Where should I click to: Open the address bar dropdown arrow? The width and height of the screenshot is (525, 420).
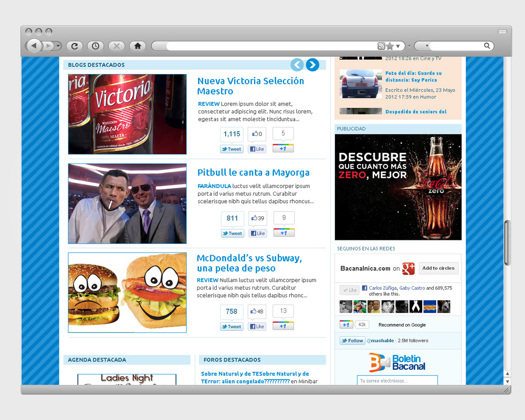point(398,46)
